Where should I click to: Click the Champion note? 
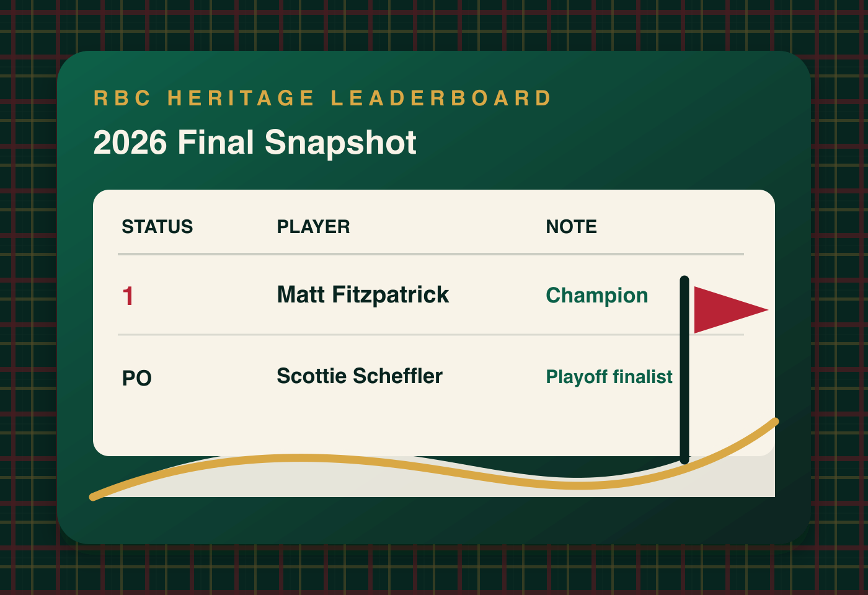[x=596, y=296]
